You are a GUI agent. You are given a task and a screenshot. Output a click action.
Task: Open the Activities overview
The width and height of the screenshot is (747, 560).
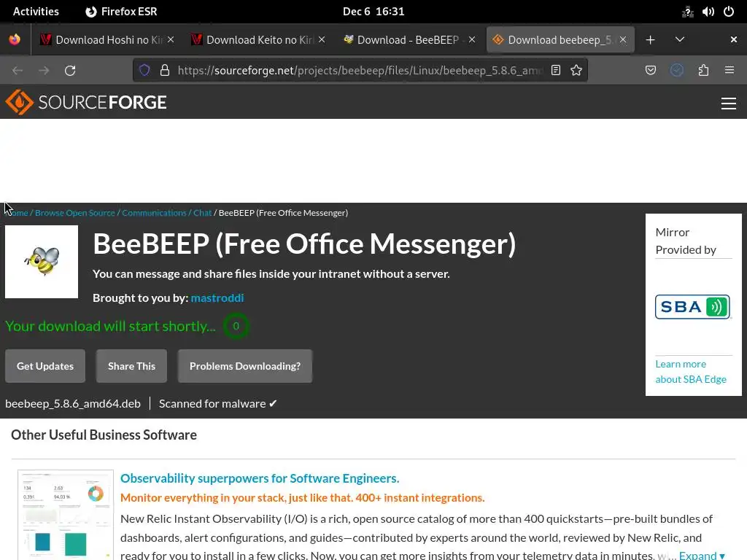(36, 12)
